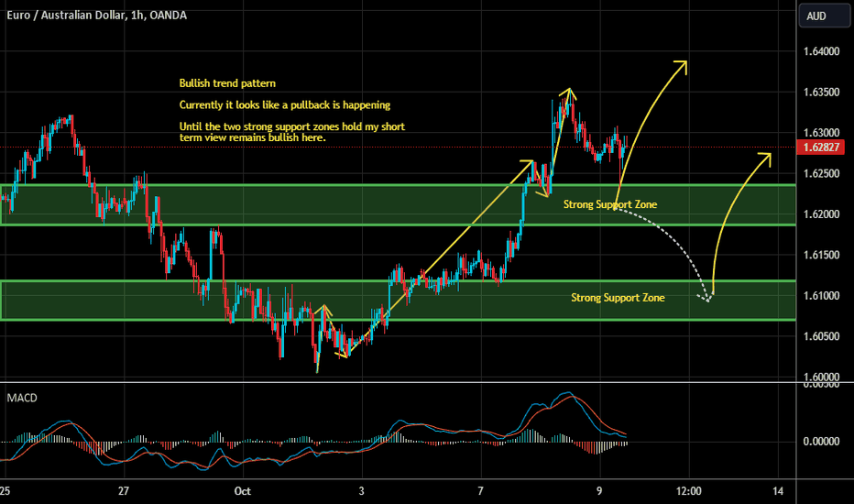Screen dimensions: 854x504
Task: Click the Euro / Australian Dollar chart title
Action: click(x=96, y=16)
